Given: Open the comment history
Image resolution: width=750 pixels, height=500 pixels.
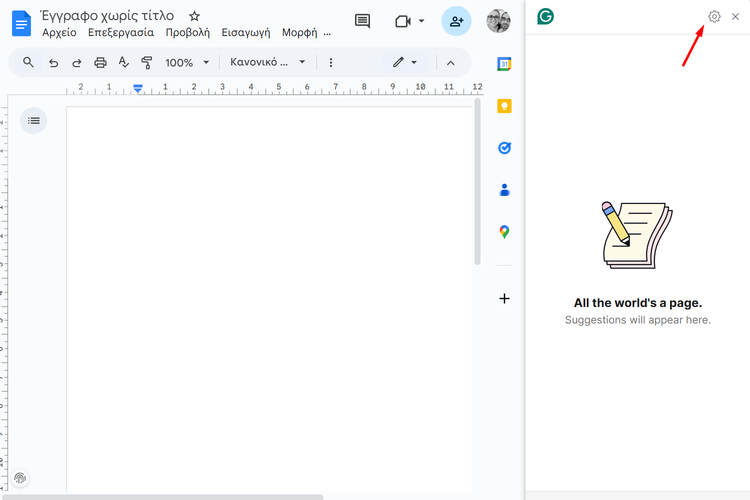Looking at the screenshot, I should tap(362, 21).
